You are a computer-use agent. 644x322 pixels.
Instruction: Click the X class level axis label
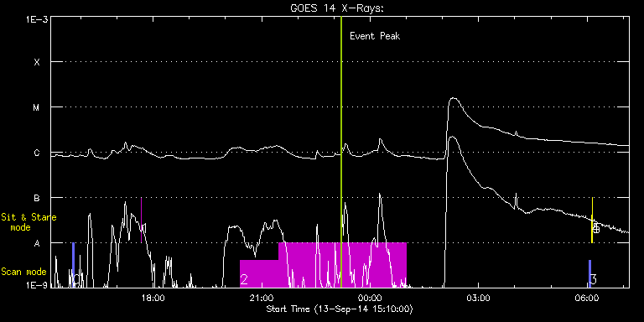click(37, 62)
